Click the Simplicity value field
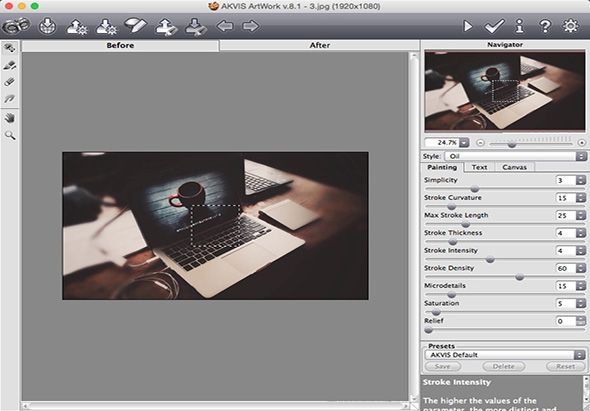Image resolution: width=590 pixels, height=411 pixels. pos(566,180)
